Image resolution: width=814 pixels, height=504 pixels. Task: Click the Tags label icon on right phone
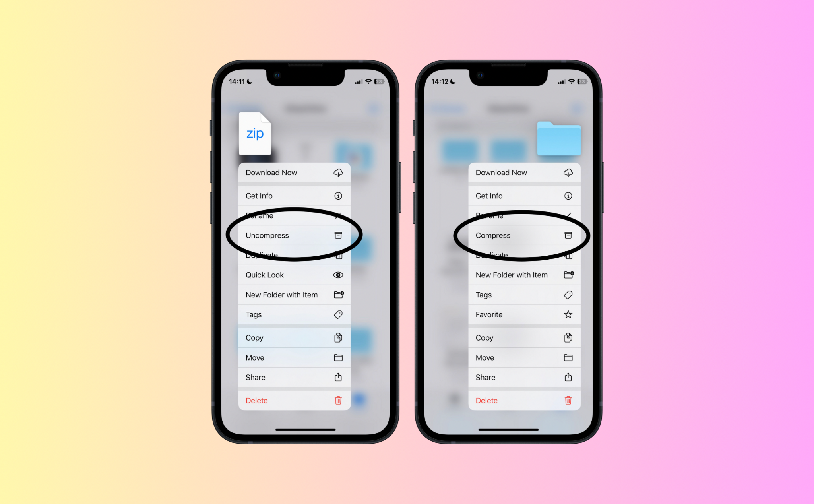click(x=567, y=294)
